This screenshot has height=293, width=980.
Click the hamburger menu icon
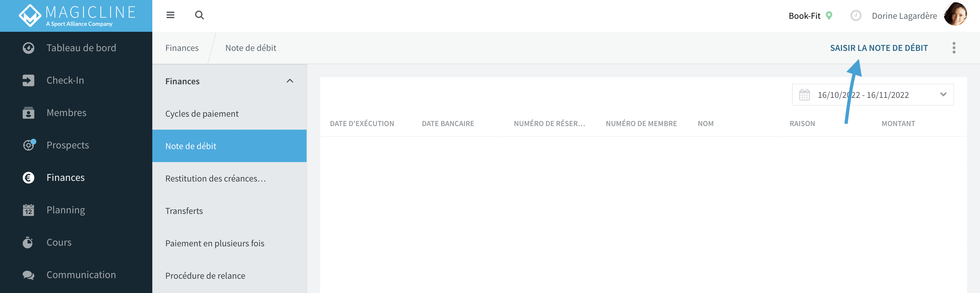[170, 15]
